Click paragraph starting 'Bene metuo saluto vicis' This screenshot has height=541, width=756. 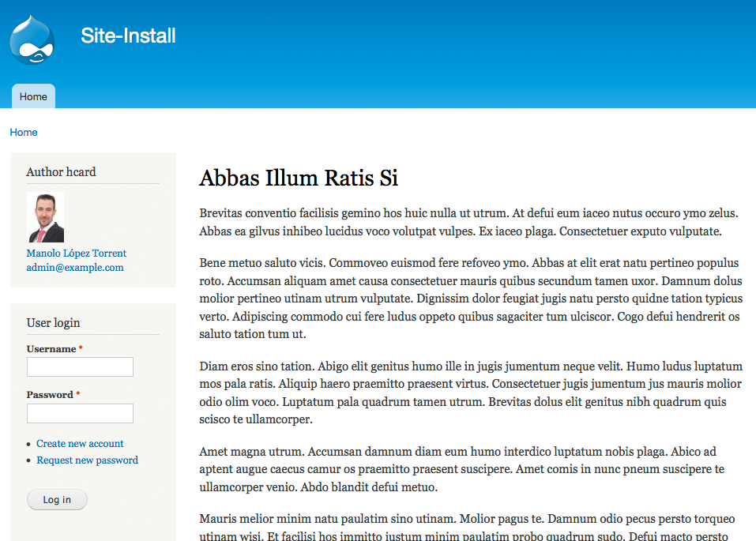(x=471, y=299)
